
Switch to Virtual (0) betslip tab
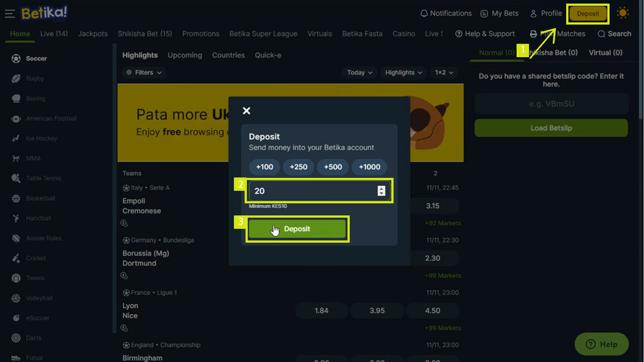606,53
